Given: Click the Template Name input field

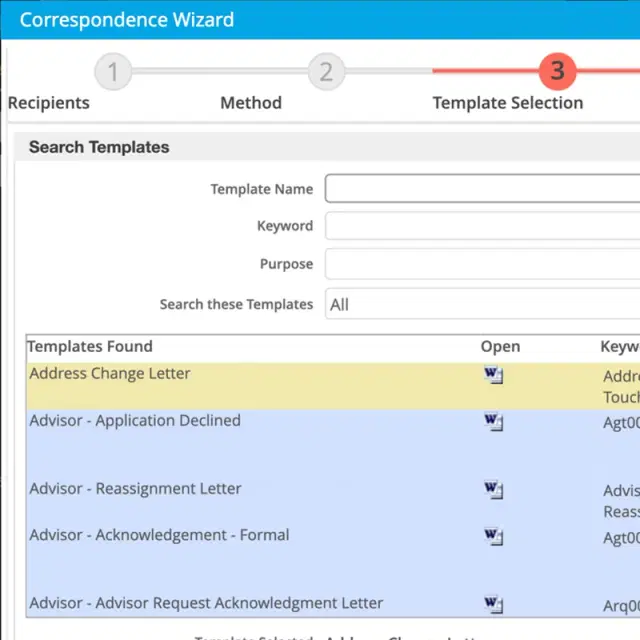Looking at the screenshot, I should coord(482,189).
